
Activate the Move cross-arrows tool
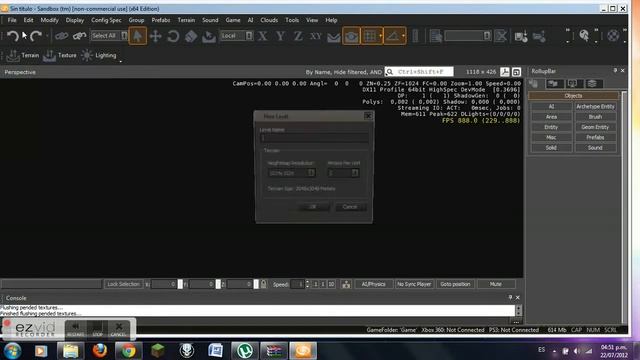(156, 36)
